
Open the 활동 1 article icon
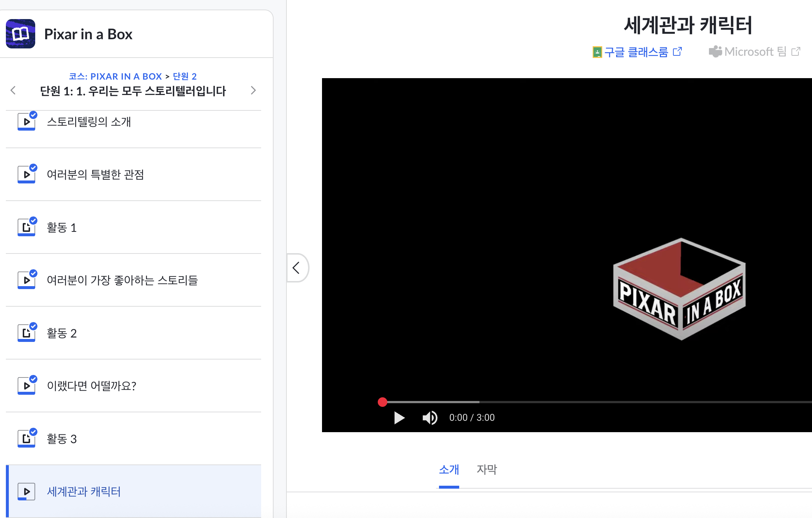click(26, 227)
